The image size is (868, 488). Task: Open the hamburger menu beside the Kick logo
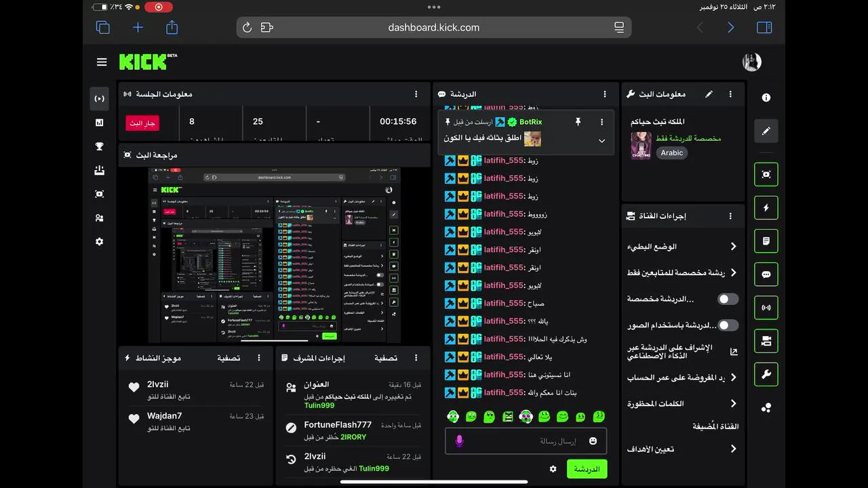coord(102,62)
